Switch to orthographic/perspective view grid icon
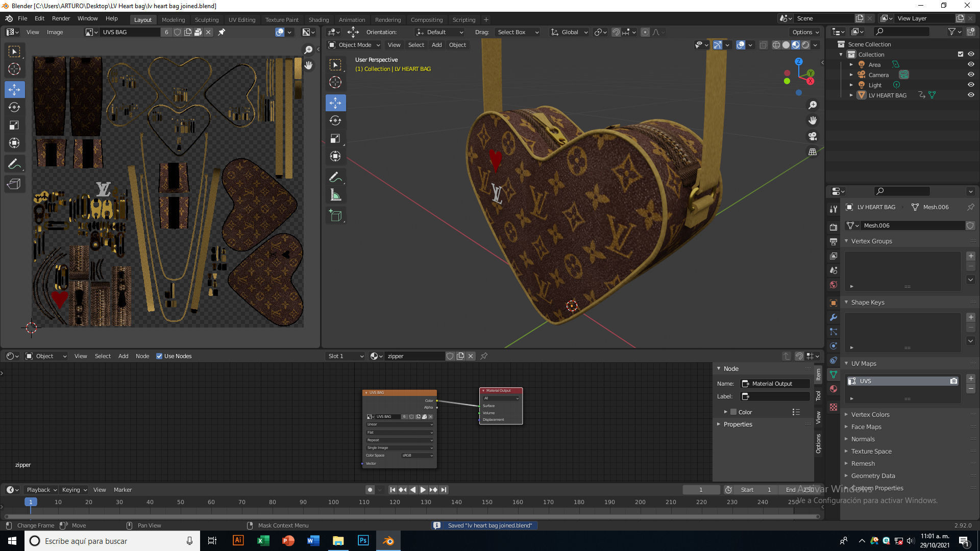This screenshot has width=980, height=551. click(813, 152)
